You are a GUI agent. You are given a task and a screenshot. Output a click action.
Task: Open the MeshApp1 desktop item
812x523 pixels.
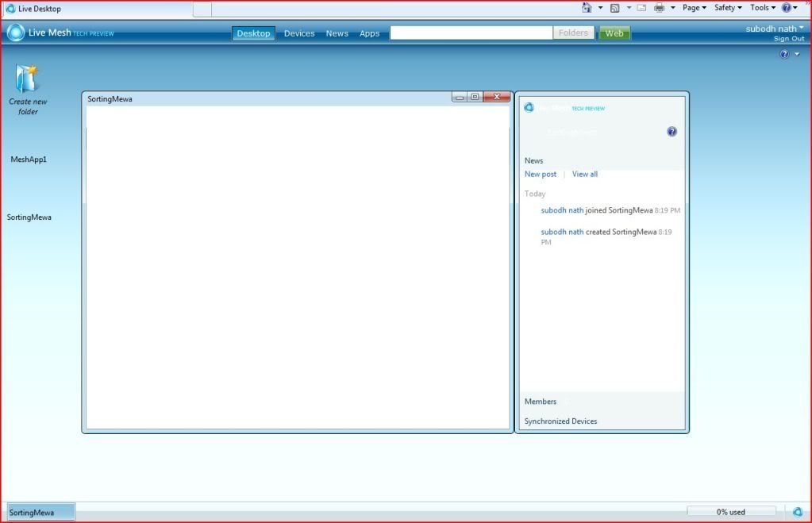[29, 160]
